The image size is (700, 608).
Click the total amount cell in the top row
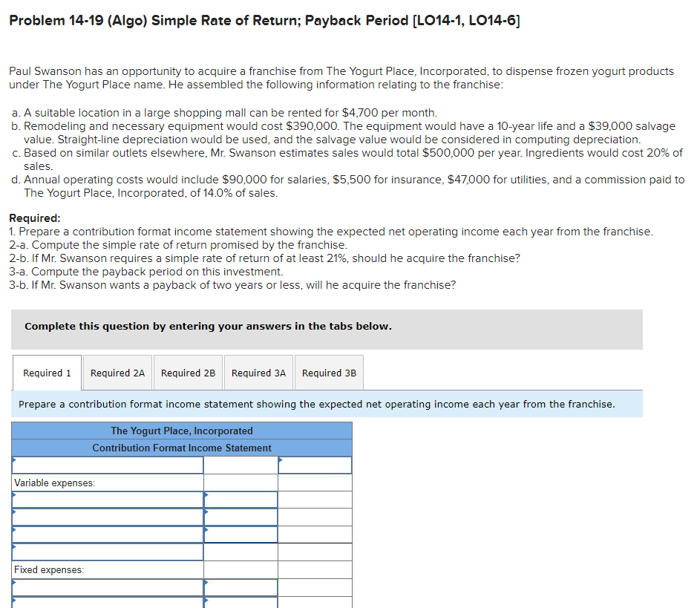pyautogui.click(x=315, y=465)
